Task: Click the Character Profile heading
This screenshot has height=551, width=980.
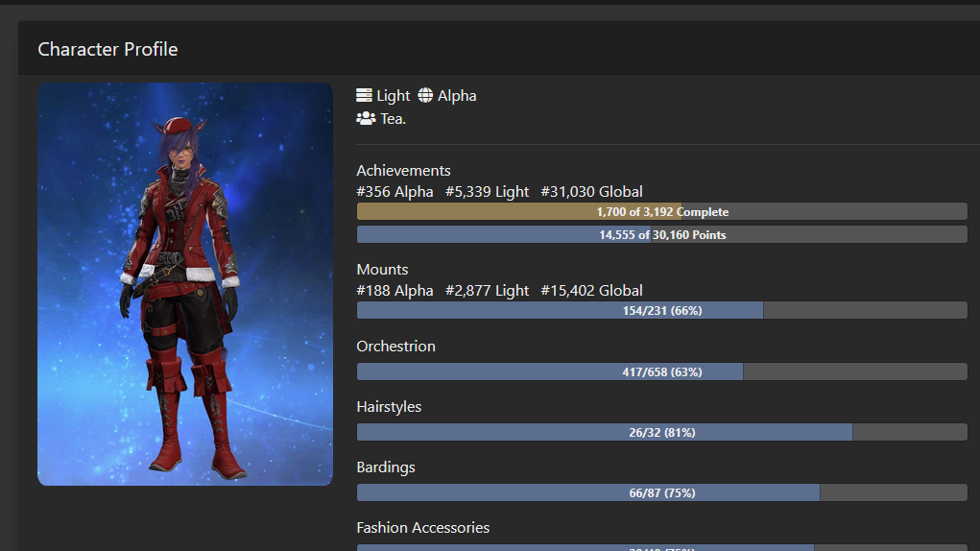Action: (x=108, y=49)
